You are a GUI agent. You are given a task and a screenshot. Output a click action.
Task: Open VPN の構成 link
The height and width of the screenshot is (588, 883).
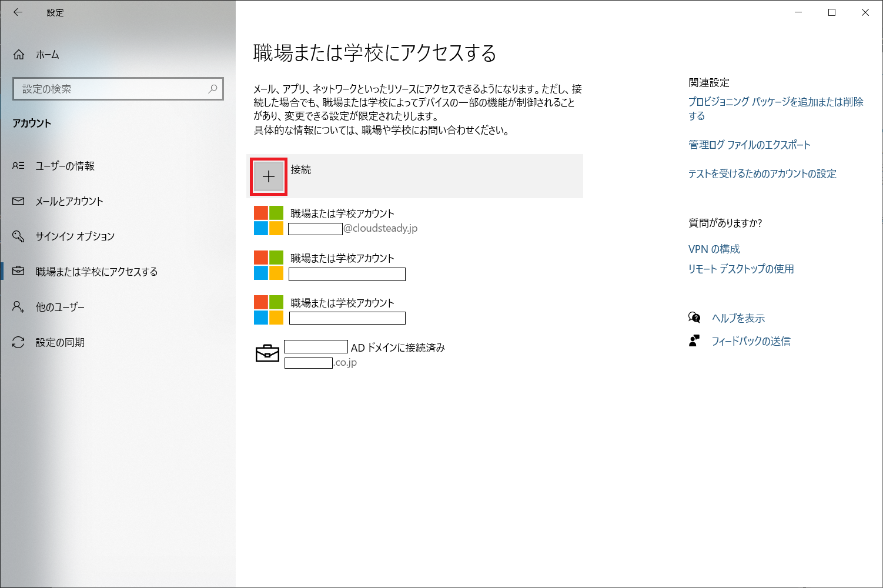[714, 249]
